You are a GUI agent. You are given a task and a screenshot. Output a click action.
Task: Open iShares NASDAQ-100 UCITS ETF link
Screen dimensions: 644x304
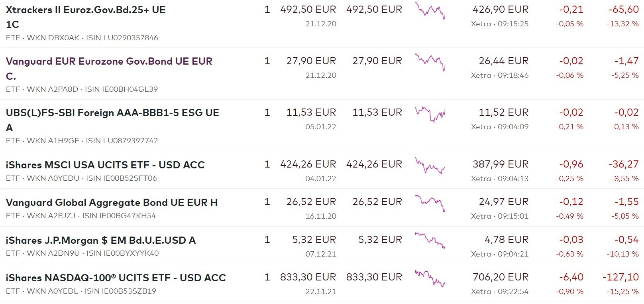tap(116, 278)
